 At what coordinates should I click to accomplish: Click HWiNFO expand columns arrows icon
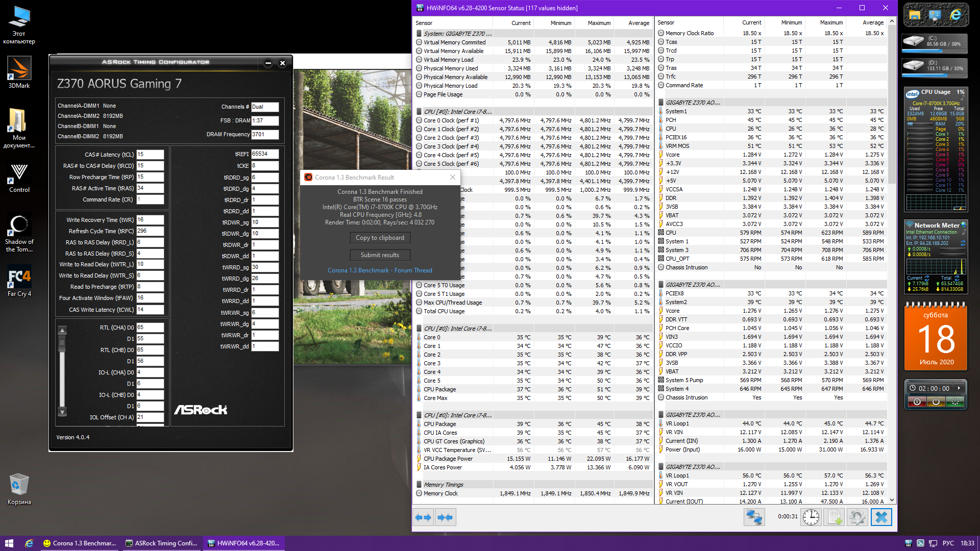tap(423, 517)
